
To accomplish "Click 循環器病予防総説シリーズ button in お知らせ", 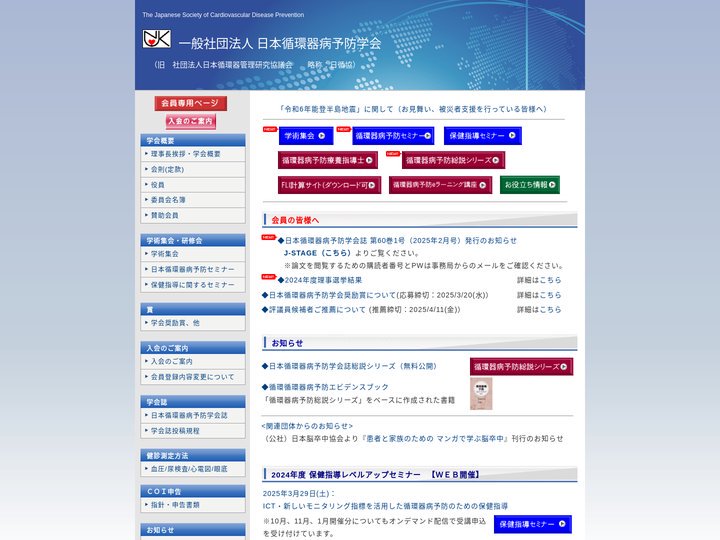I will pos(521,367).
